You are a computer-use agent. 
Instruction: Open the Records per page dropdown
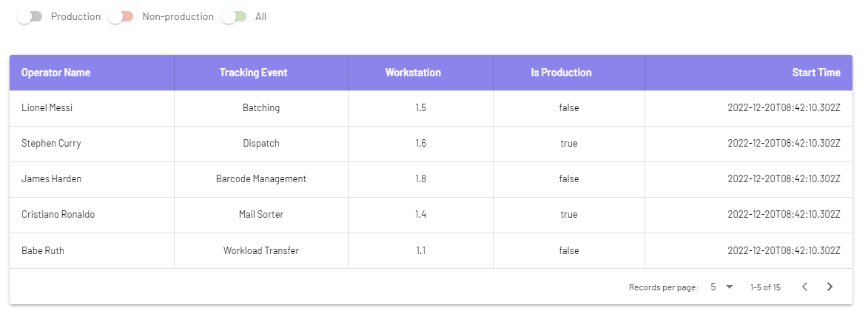tap(722, 287)
